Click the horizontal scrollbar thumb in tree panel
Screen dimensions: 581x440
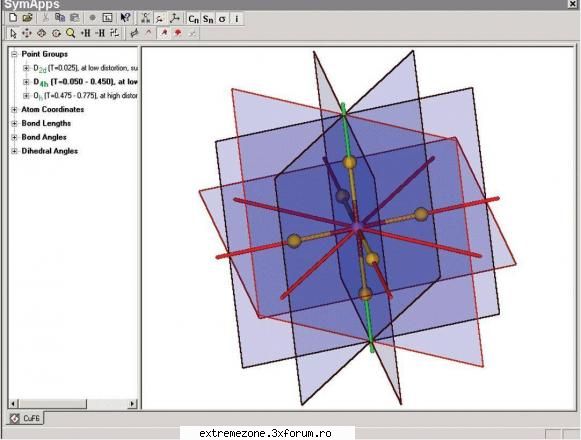pos(52,404)
